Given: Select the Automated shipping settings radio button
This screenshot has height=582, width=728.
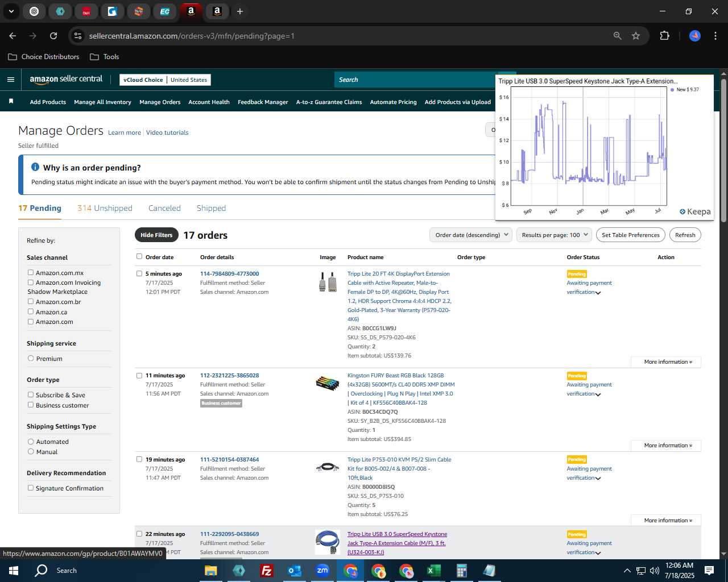Looking at the screenshot, I should [x=31, y=442].
